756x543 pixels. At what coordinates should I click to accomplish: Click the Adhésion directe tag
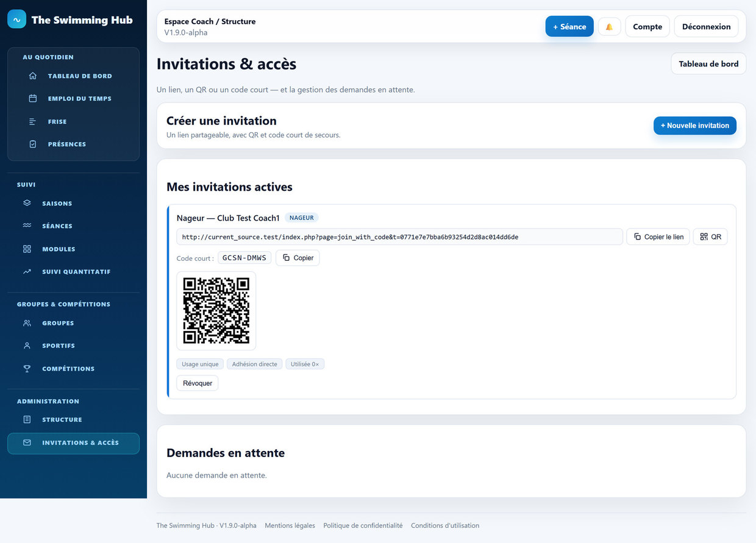(x=255, y=364)
